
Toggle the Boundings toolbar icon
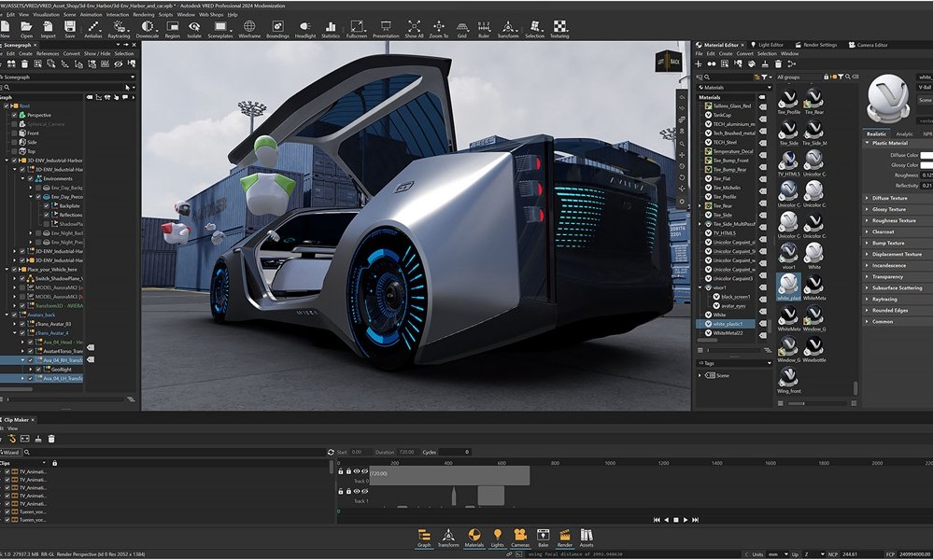(x=277, y=27)
